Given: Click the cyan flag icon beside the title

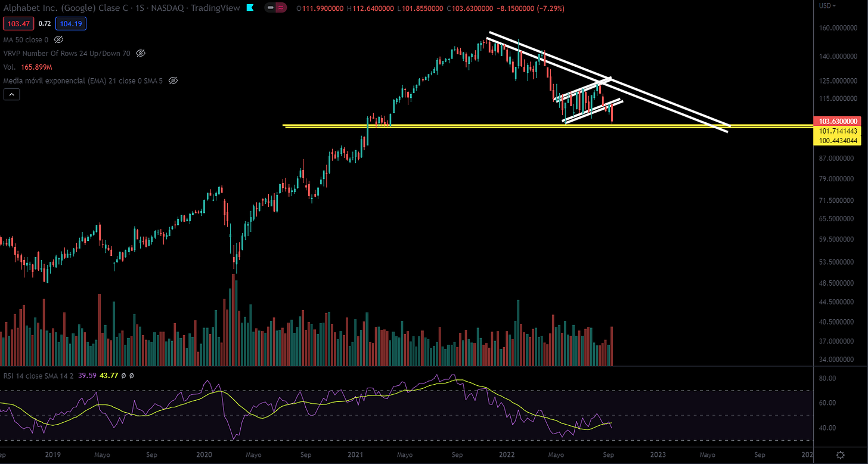Looking at the screenshot, I should pyautogui.click(x=249, y=9).
